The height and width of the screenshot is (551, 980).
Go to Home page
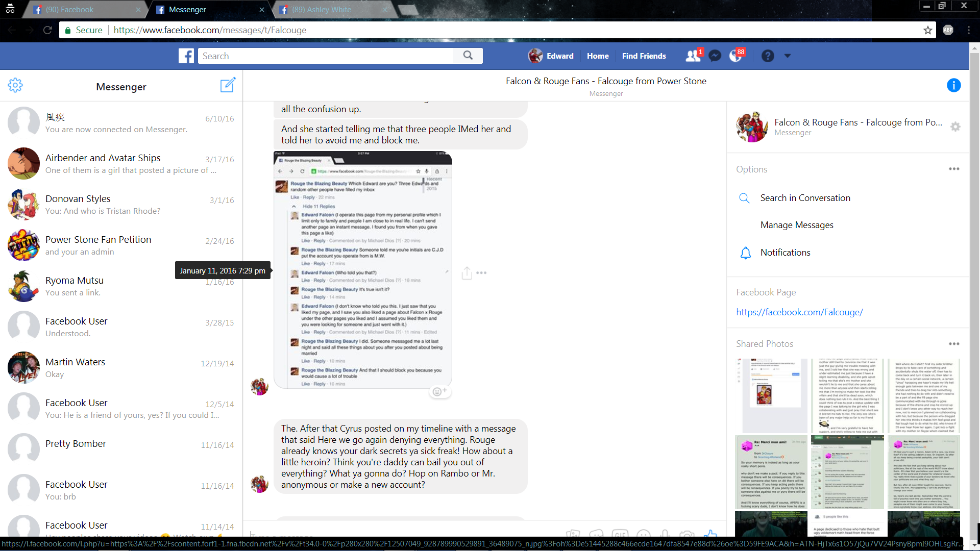tap(598, 56)
